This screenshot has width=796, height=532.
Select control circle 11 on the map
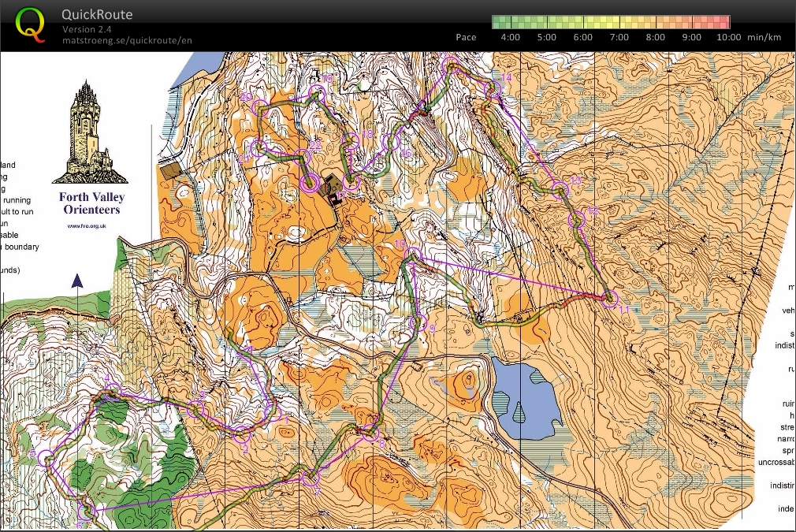(x=610, y=299)
